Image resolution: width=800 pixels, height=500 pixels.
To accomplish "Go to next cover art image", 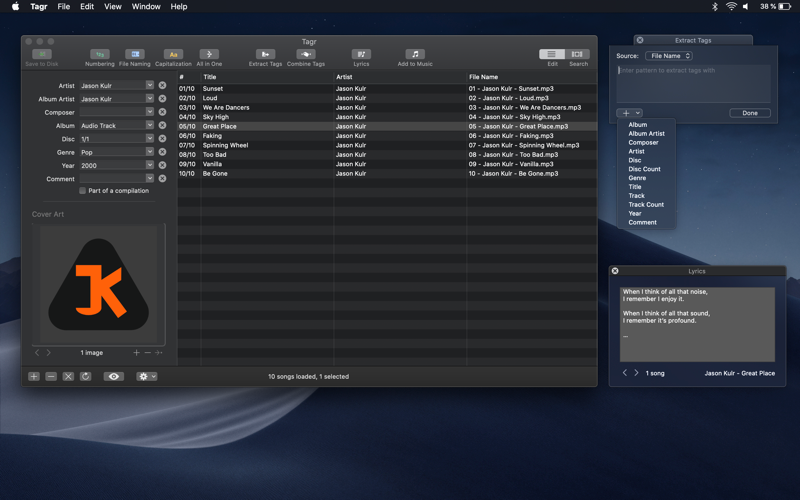I will 48,353.
